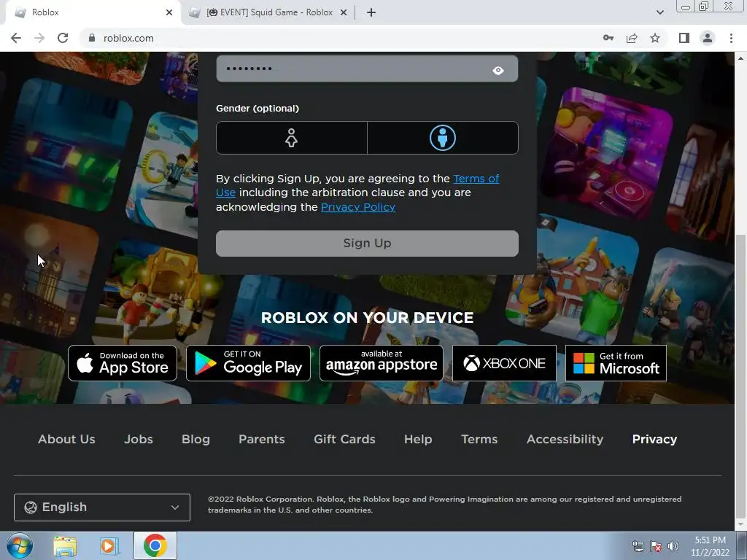Click the padlock site info icon
Viewport: 747px width, 560px height.
tap(92, 38)
